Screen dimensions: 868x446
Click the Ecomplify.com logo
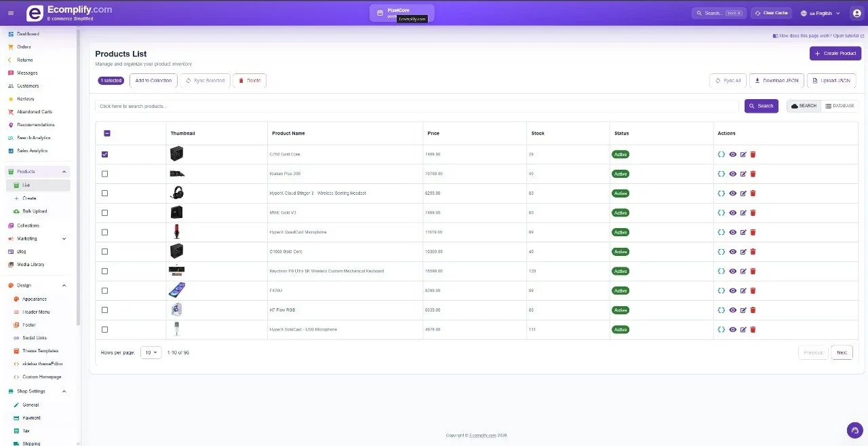68,13
